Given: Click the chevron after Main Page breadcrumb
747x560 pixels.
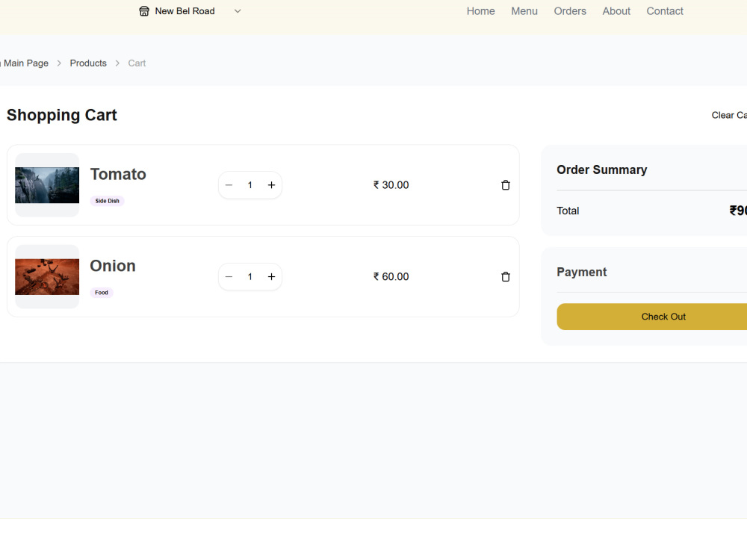Looking at the screenshot, I should click(59, 63).
